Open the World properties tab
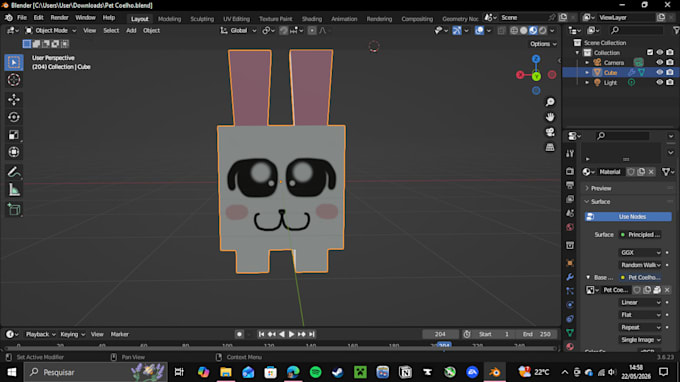 [x=570, y=227]
